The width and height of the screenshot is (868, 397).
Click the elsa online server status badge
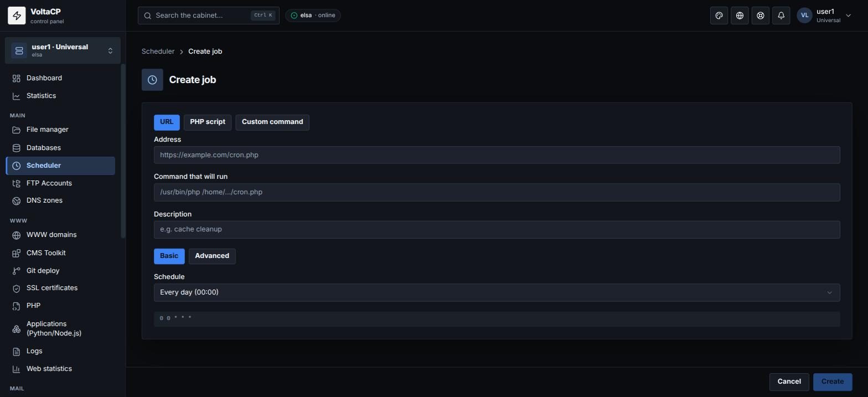313,16
